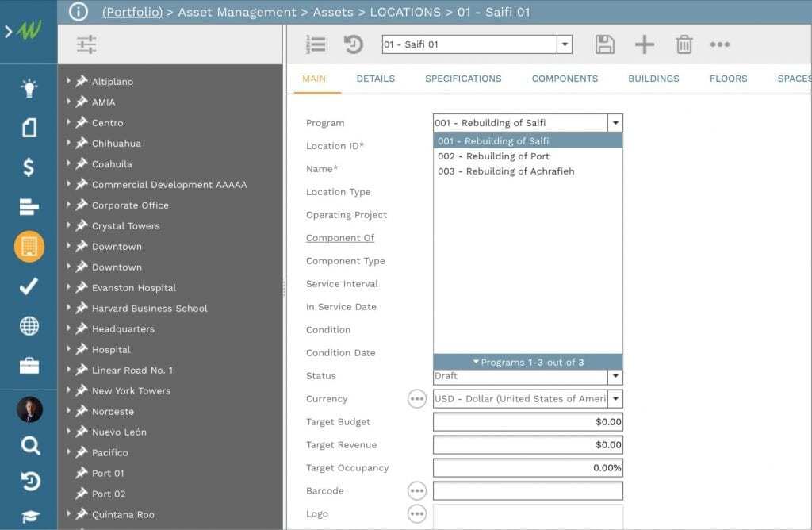This screenshot has width=812, height=530.
Task: Click the tasks checkmark icon in sidebar
Action: 29,287
